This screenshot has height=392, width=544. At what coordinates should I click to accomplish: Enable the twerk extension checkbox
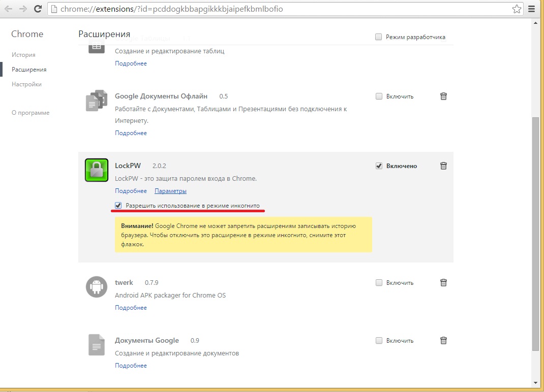coord(379,283)
